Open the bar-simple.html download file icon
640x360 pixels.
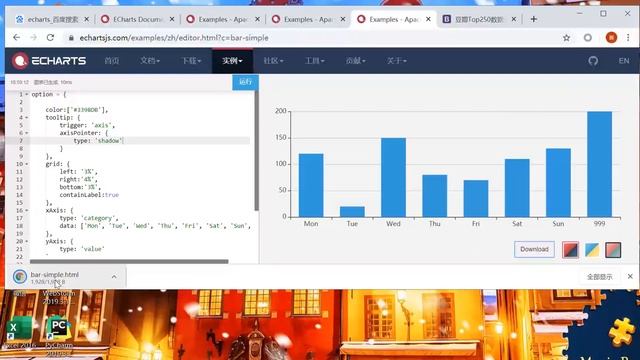pyautogui.click(x=20, y=276)
